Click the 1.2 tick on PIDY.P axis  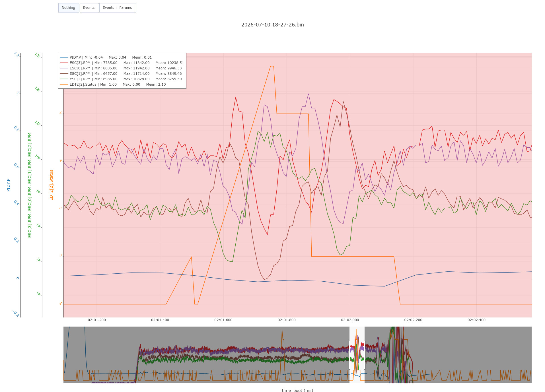click(17, 55)
